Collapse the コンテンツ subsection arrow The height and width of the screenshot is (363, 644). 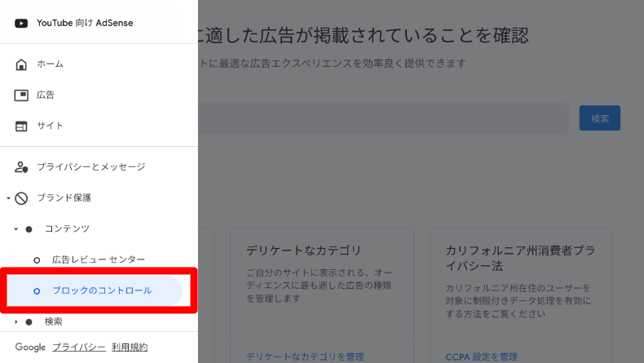(x=16, y=229)
